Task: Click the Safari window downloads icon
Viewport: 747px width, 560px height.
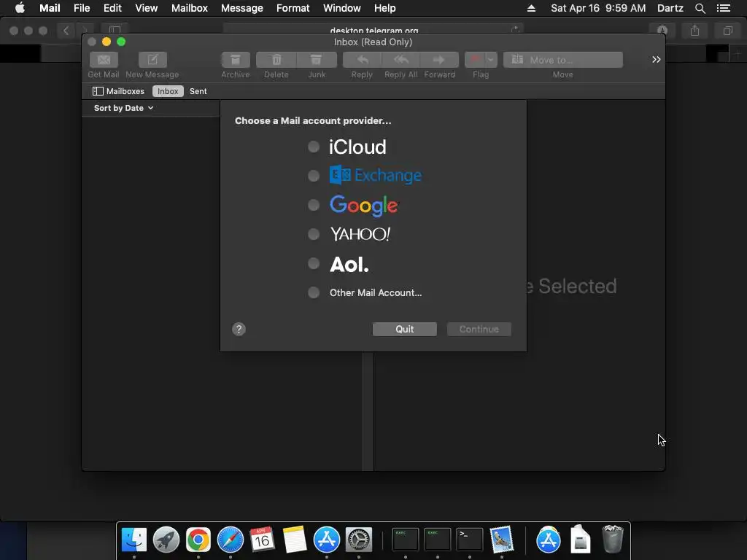Action: tap(662, 31)
